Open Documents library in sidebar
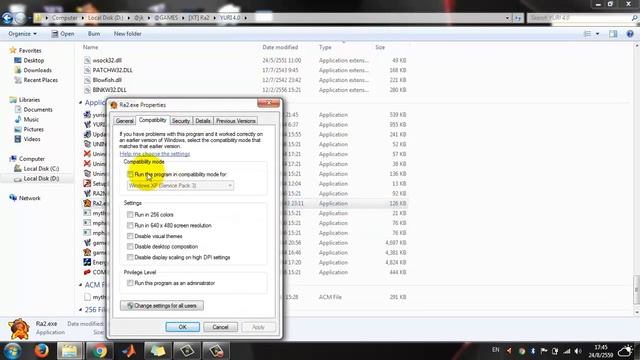This screenshot has width=640, height=360. click(x=38, y=109)
